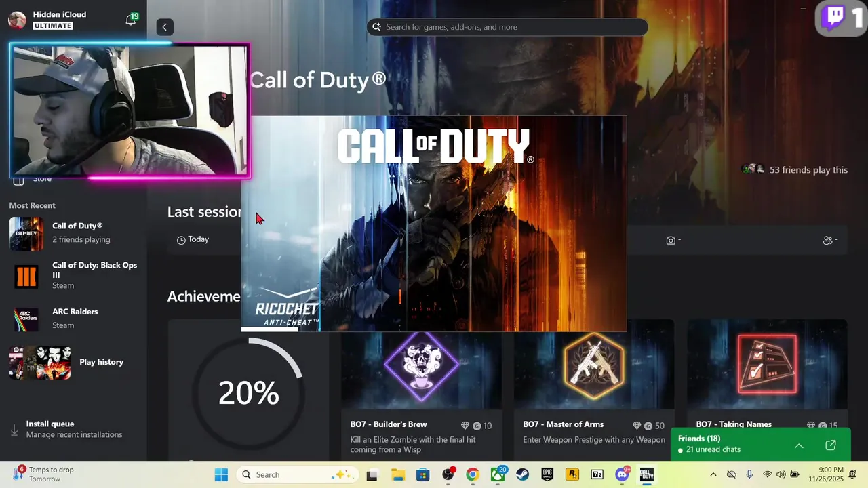Open Install queue

click(x=73, y=429)
